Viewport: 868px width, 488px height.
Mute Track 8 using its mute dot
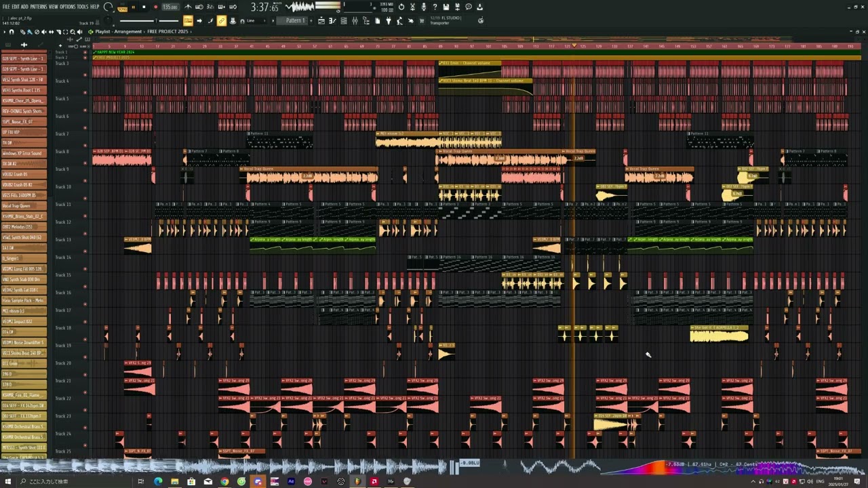[x=85, y=163]
